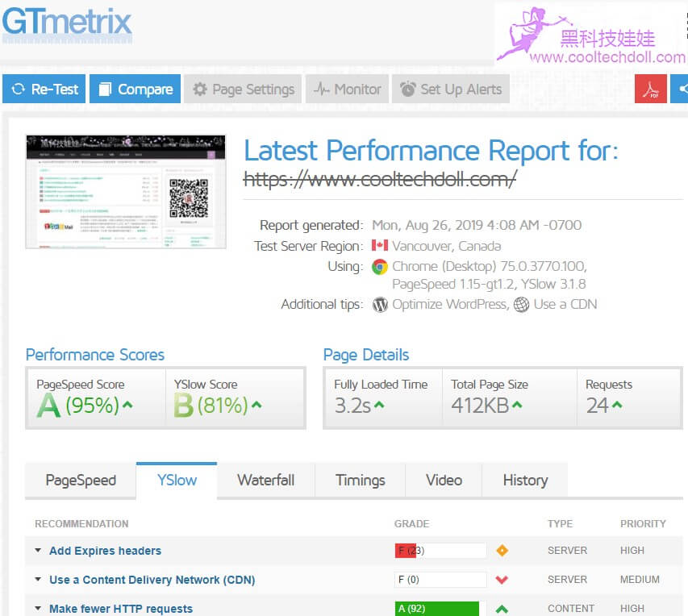
Task: Click the Chrome browser icon
Action: pyautogui.click(x=380, y=267)
